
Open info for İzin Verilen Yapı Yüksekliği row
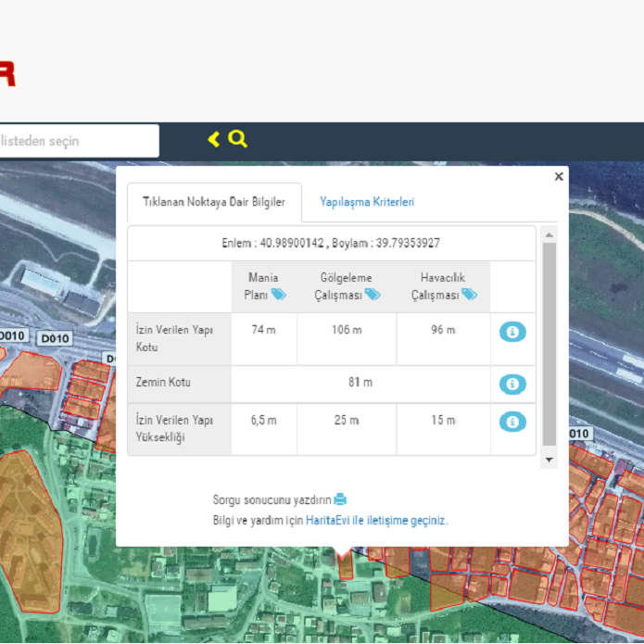(512, 422)
